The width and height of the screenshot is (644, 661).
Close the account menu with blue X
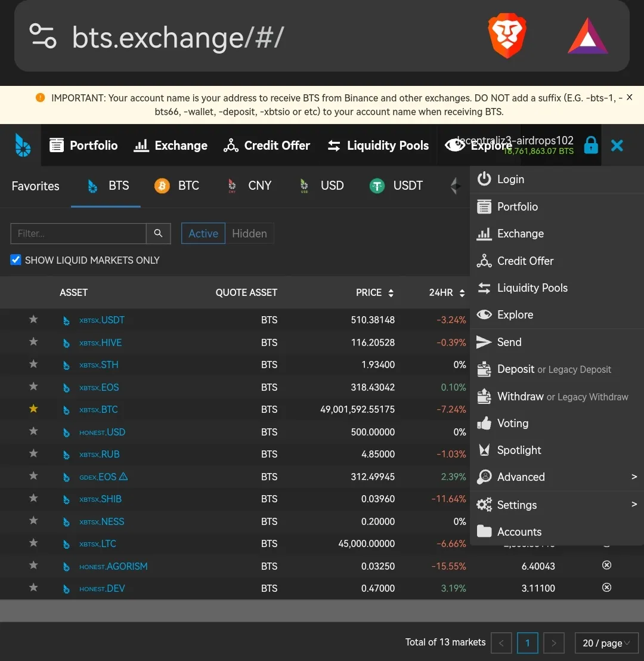tap(617, 146)
